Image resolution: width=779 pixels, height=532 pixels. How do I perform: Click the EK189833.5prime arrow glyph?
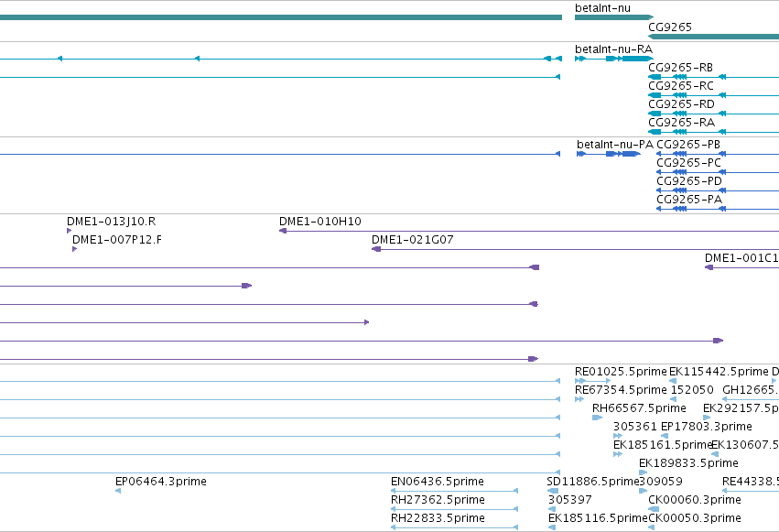(x=643, y=472)
